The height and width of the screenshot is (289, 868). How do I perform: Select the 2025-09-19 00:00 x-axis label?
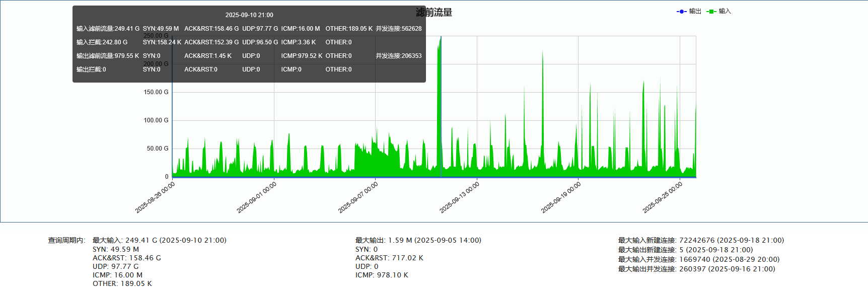[561, 197]
